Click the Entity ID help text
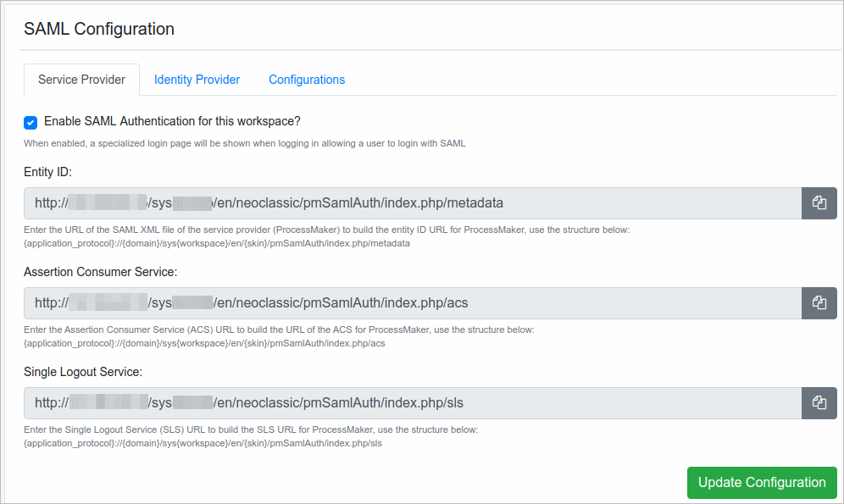The height and width of the screenshot is (504, 844). (326, 230)
